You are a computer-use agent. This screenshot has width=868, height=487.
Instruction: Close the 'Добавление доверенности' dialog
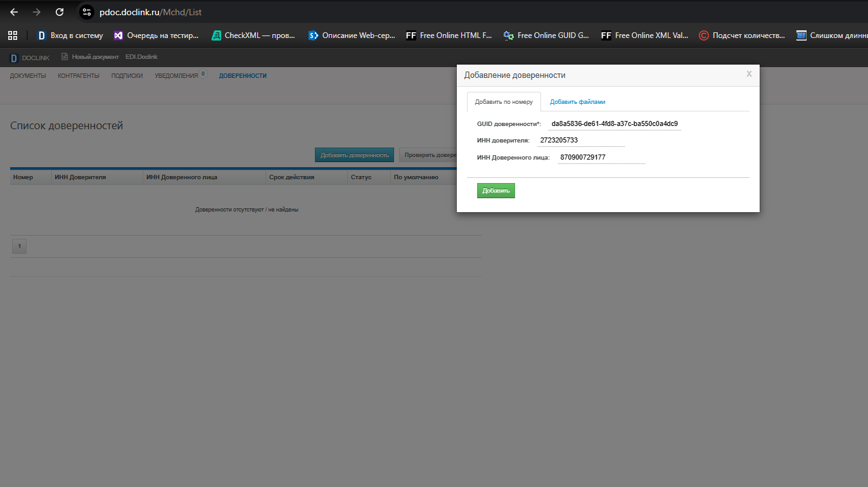tap(749, 74)
